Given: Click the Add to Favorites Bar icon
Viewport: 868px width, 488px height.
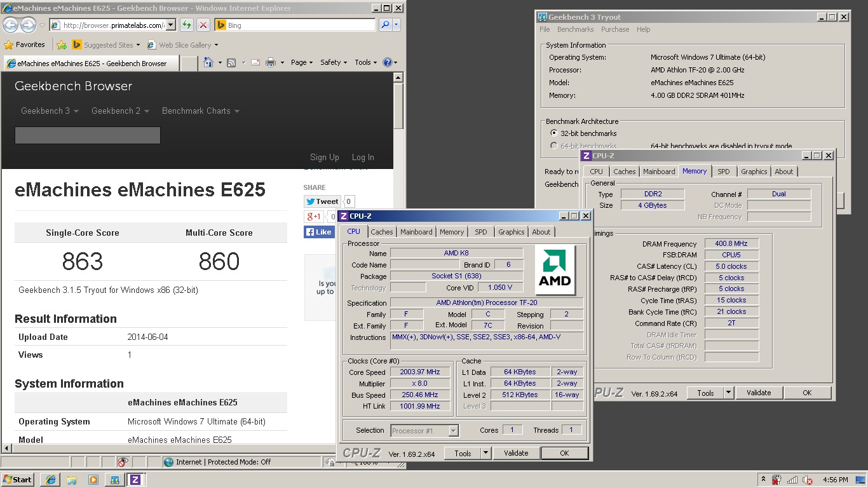Looking at the screenshot, I should pos(62,44).
